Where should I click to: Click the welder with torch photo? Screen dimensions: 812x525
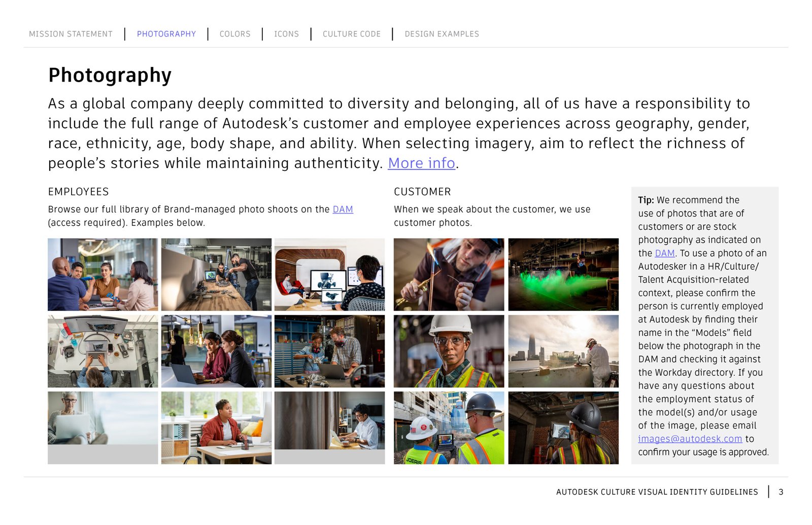[449, 274]
